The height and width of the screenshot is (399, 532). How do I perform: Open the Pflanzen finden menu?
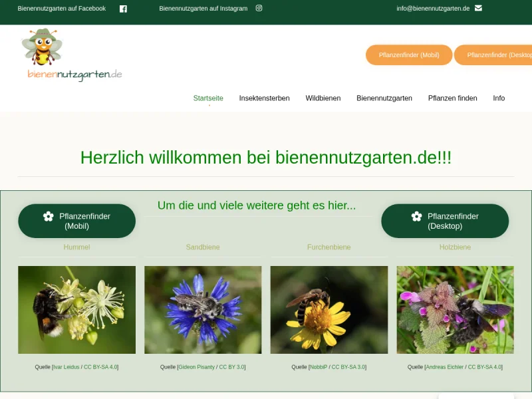coord(452,98)
